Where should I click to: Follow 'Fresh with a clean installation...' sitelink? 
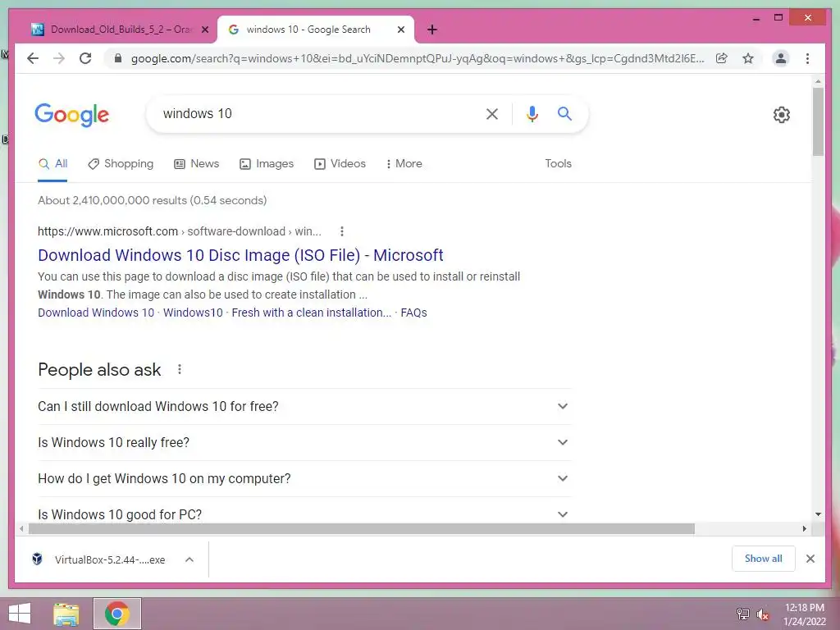[x=311, y=313]
